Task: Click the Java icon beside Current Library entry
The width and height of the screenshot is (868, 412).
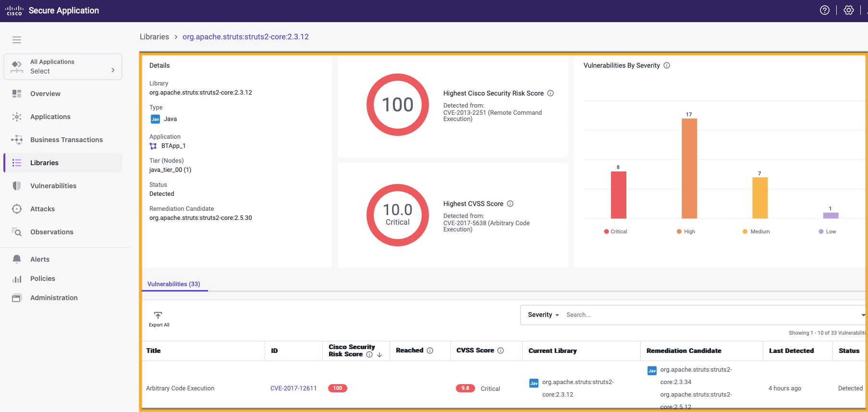Action: click(534, 383)
